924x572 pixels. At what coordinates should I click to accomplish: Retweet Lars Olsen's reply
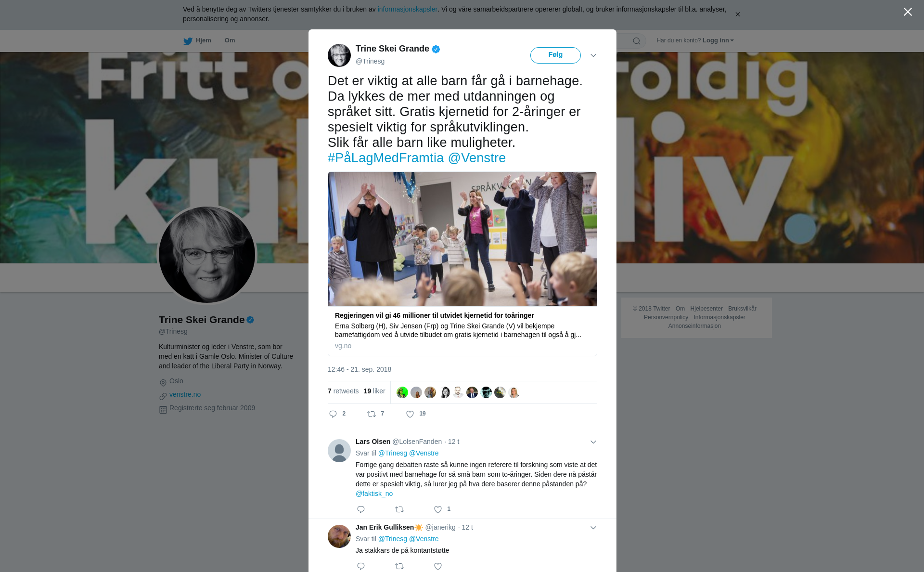coord(399,509)
